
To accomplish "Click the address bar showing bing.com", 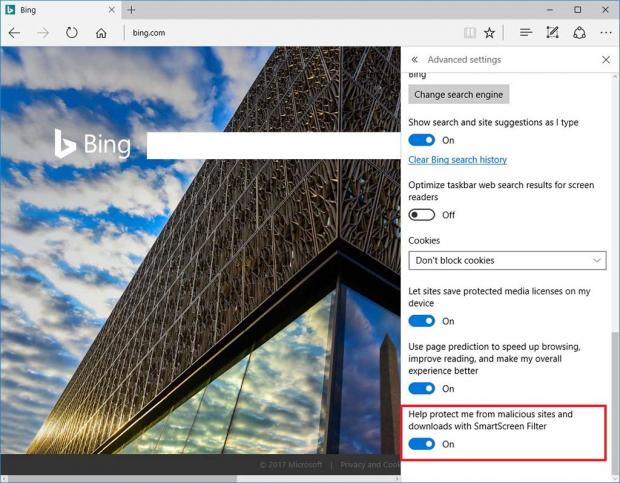I will click(x=293, y=33).
